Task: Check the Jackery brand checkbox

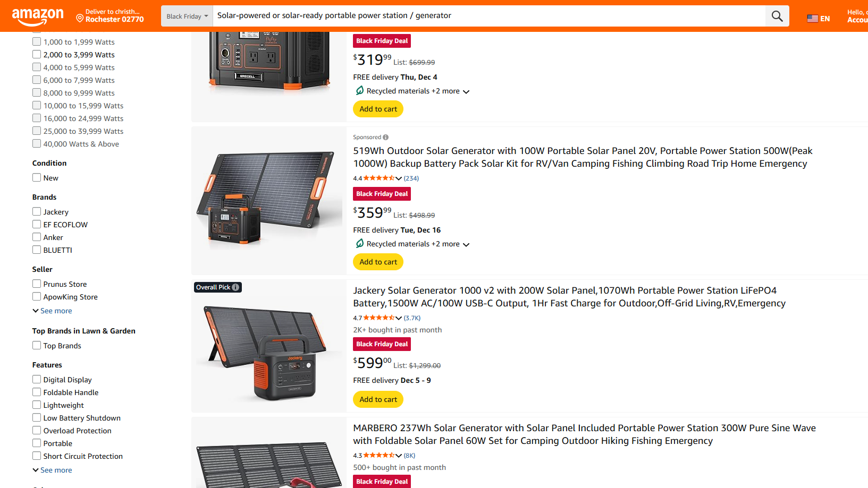Action: coord(37,212)
